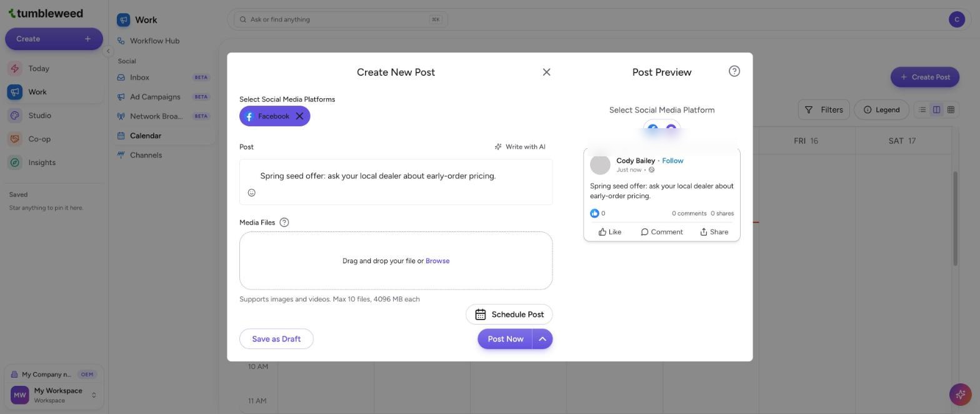Collapse the sidebar panel arrow
This screenshot has height=414, width=980.
click(x=107, y=51)
